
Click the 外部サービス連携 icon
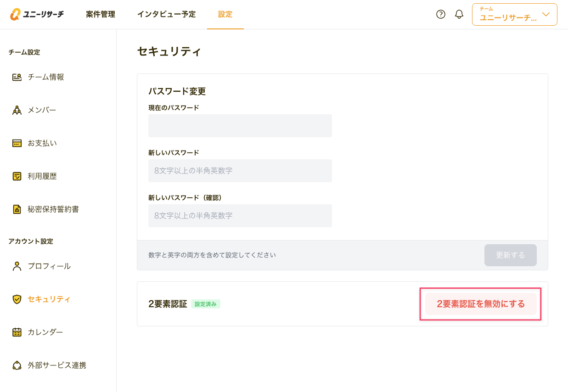pos(17,365)
